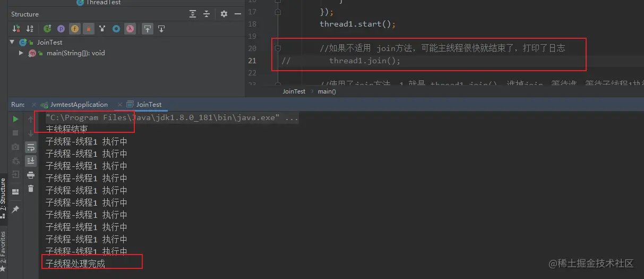Close the JvmtestApplication run tab

34,105
